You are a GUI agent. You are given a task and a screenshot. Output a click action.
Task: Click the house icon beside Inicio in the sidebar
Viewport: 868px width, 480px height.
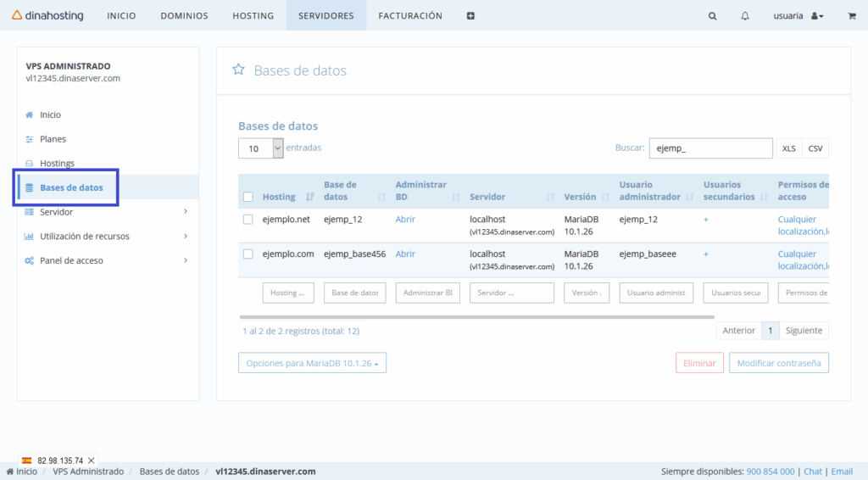point(29,114)
